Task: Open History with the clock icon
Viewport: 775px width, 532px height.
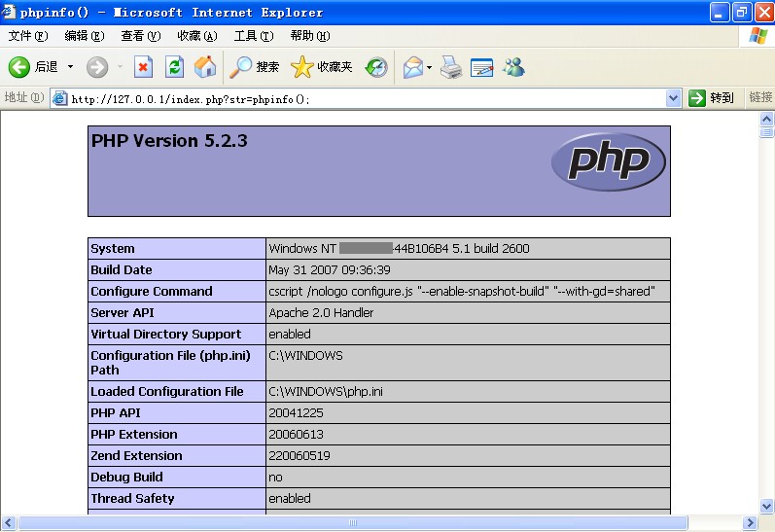Action: click(376, 67)
